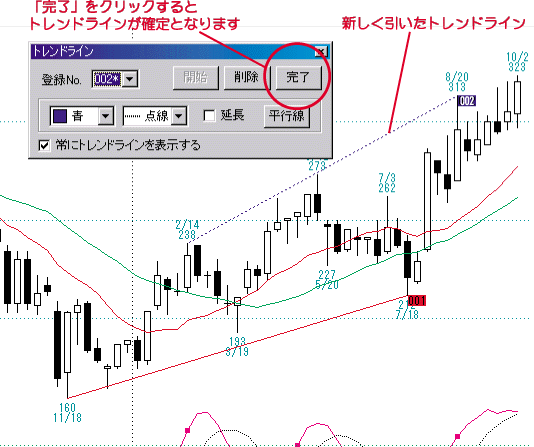This screenshot has height=447, width=534.
Task: Select the 002 trendline marker label
Action: tap(467, 101)
